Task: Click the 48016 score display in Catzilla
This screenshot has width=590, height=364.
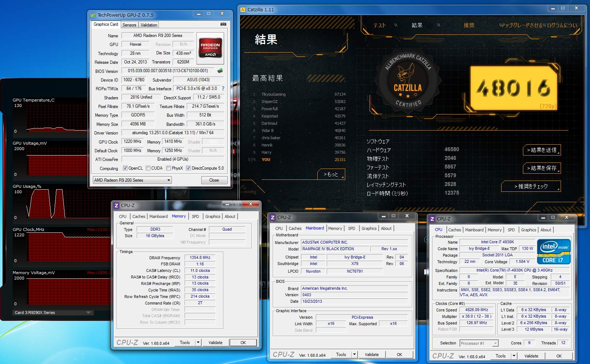Action: [x=513, y=88]
